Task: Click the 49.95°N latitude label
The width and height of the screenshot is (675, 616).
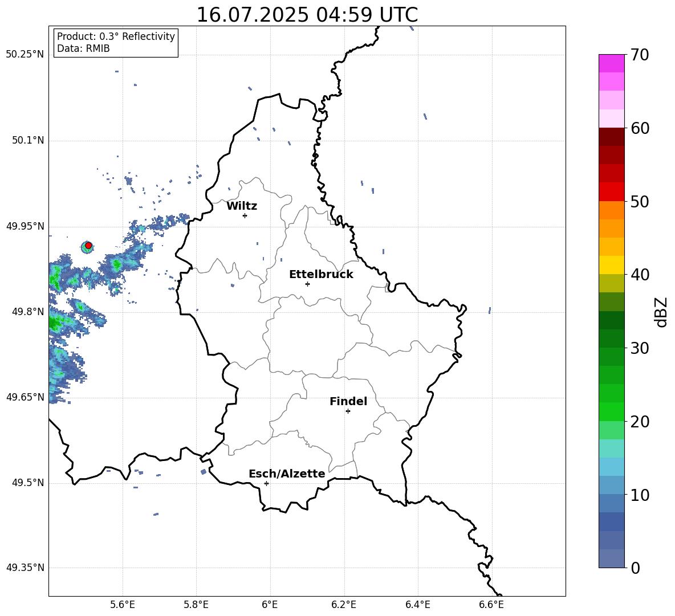Action: pyautogui.click(x=25, y=226)
